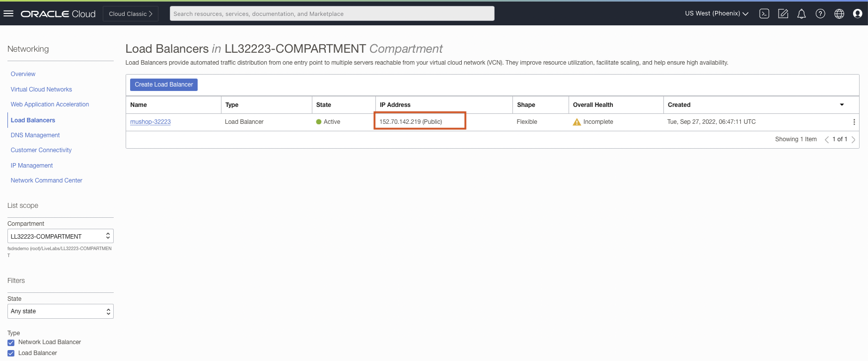This screenshot has height=361, width=868.
Task: Open the Compartment dropdown list
Action: point(61,236)
